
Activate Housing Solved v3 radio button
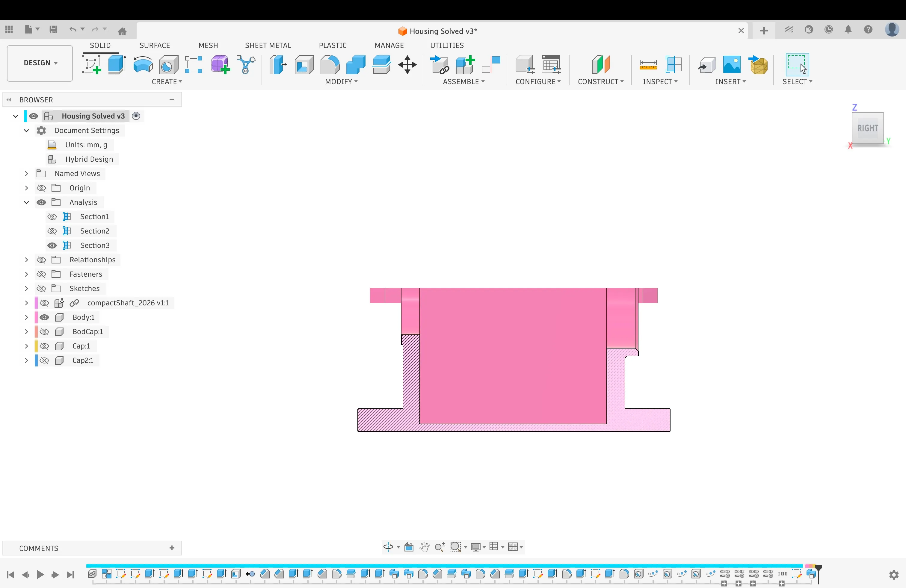(136, 116)
